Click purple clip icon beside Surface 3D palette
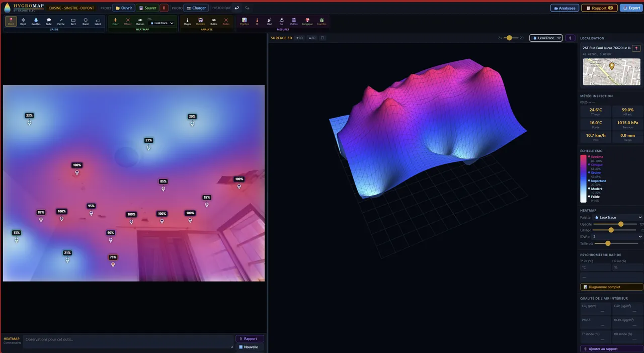 tap(570, 38)
